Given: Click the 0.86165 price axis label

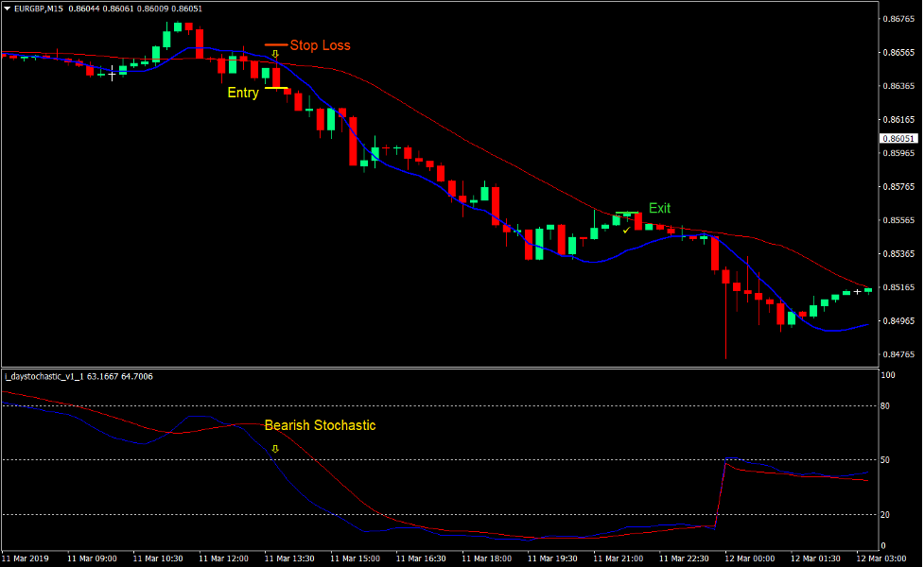Looking at the screenshot, I should tap(898, 119).
